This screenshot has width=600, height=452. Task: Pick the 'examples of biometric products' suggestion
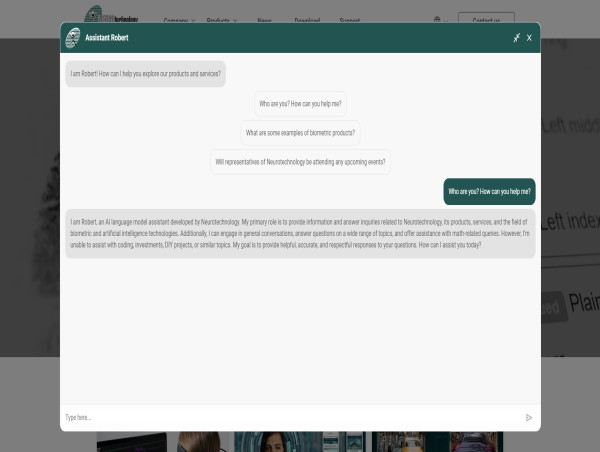pos(300,133)
